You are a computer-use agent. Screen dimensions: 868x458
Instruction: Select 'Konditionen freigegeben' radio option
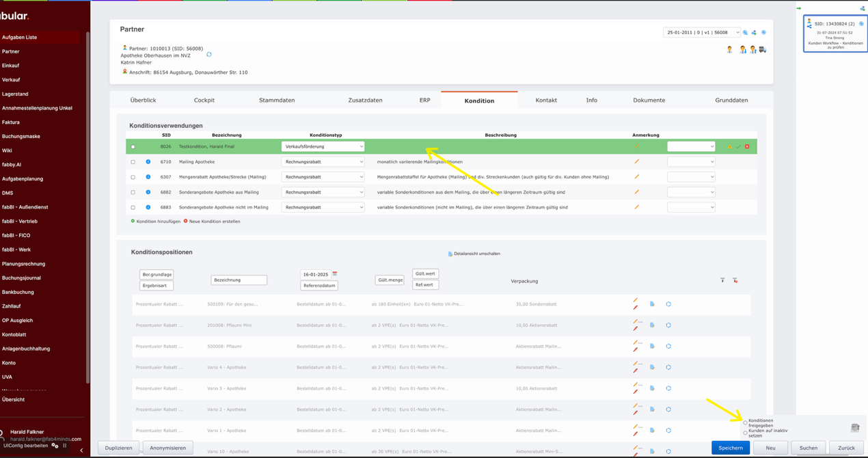(745, 422)
